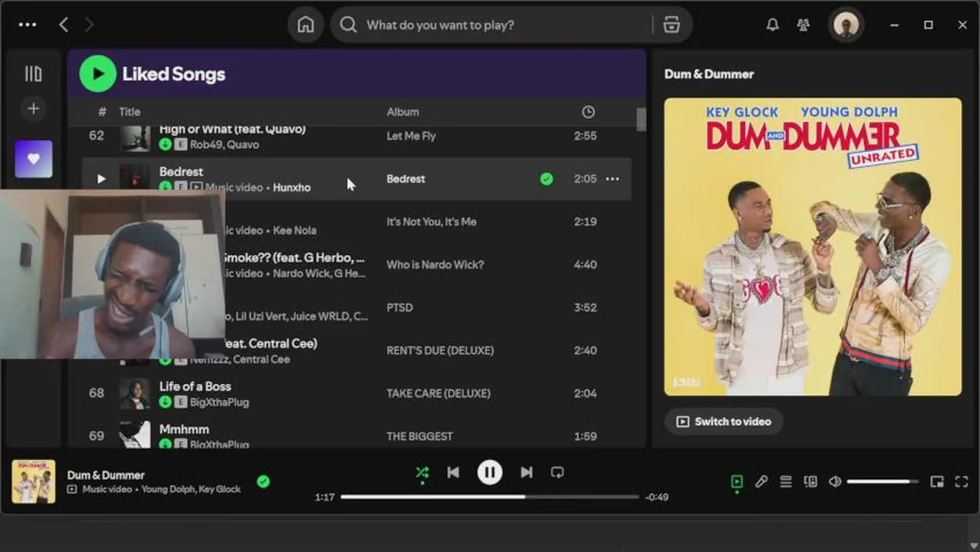
Task: Open the What's New notifications bell
Action: click(772, 25)
